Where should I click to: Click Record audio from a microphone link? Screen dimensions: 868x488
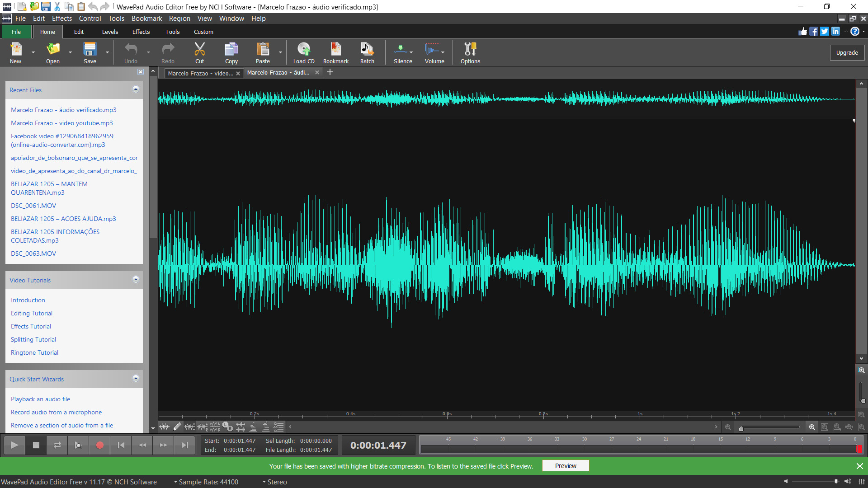(x=57, y=412)
